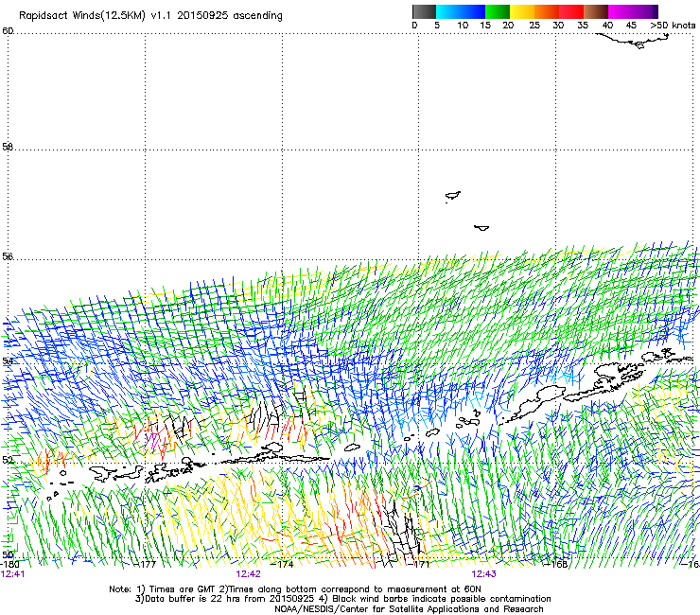Screen dimensions: 700x615
Task: Click the 'Data buffer is 22 hrs' note line
Action: (343, 599)
